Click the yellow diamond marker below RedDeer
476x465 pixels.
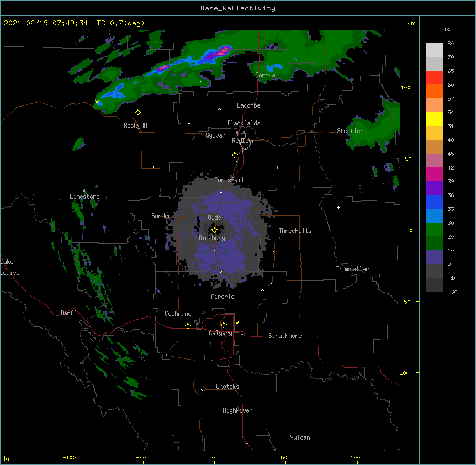235,155
